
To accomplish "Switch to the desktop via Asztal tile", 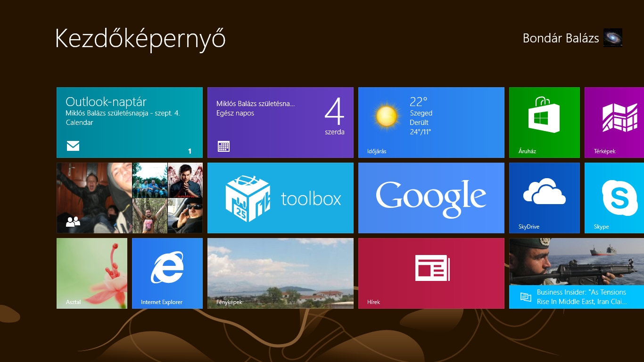I will [x=91, y=273].
